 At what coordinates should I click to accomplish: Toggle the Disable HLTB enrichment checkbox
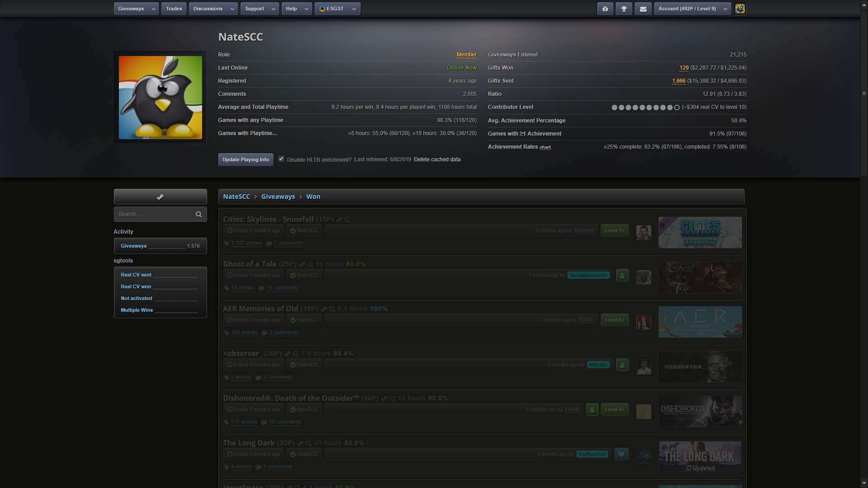[281, 159]
